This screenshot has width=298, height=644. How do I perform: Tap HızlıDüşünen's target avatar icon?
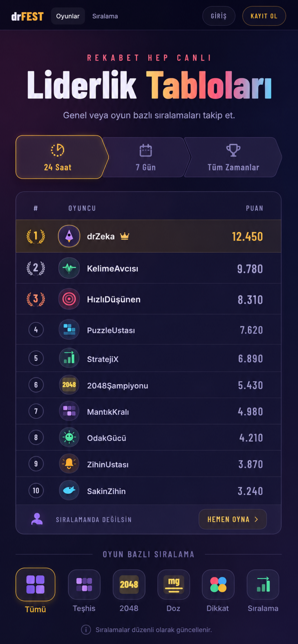(69, 299)
